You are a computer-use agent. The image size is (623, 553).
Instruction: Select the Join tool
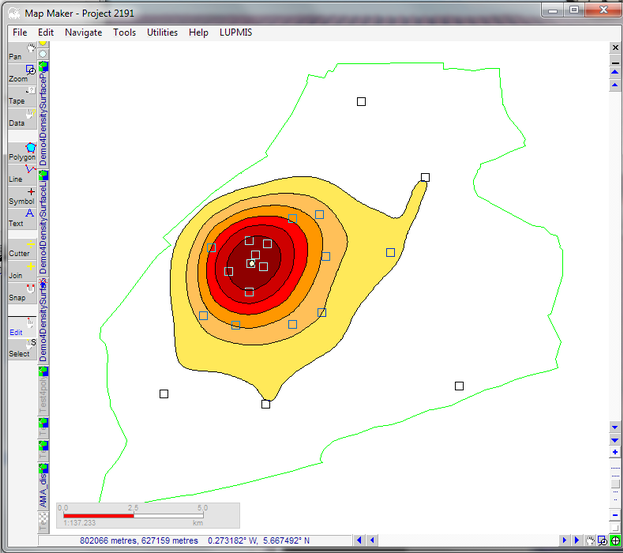click(x=22, y=270)
